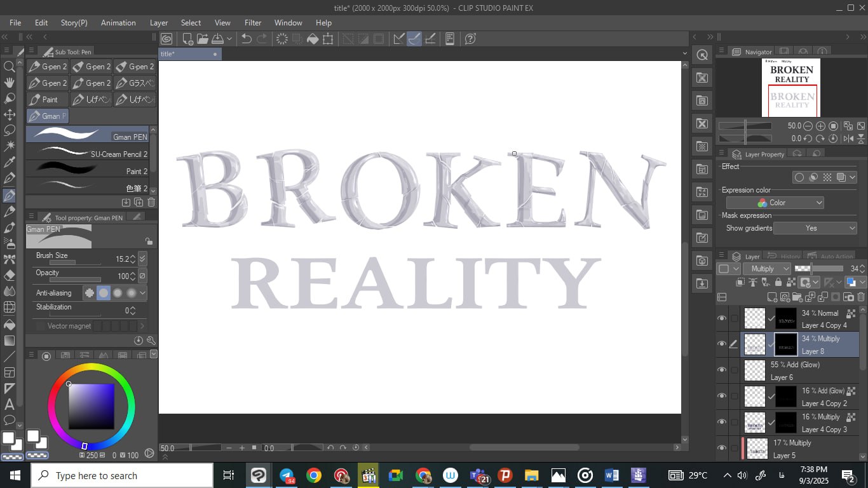
Task: Hide Layer 5 using the eye icon
Action: tap(722, 449)
